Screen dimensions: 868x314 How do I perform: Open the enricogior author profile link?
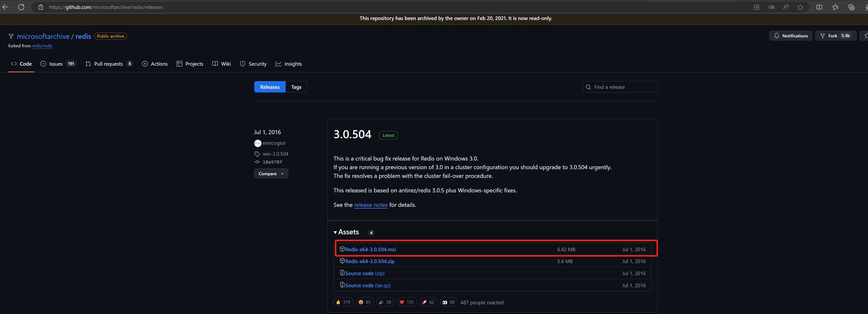tap(274, 143)
